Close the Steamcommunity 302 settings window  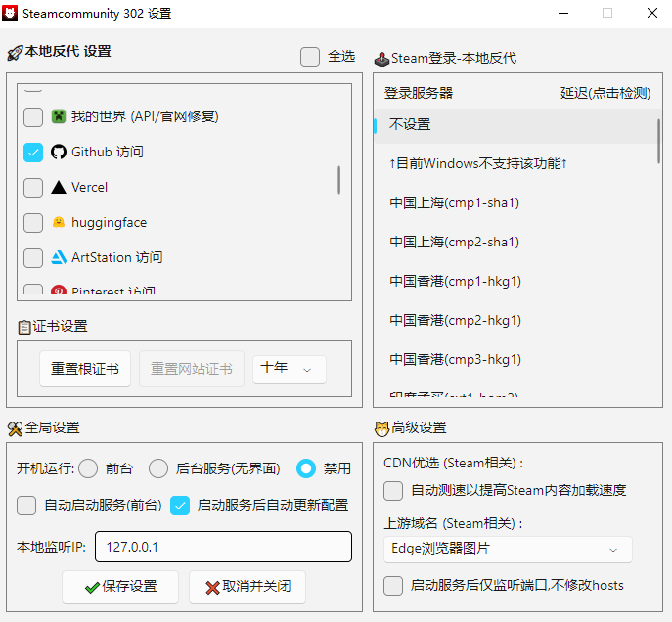pyautogui.click(x=652, y=14)
